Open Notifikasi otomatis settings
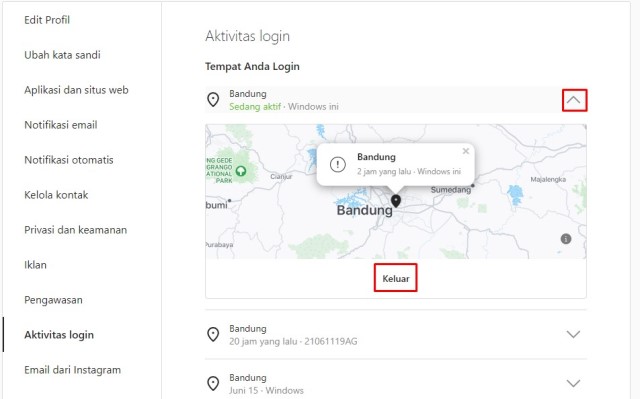Image resolution: width=640 pixels, height=399 pixels. [69, 160]
